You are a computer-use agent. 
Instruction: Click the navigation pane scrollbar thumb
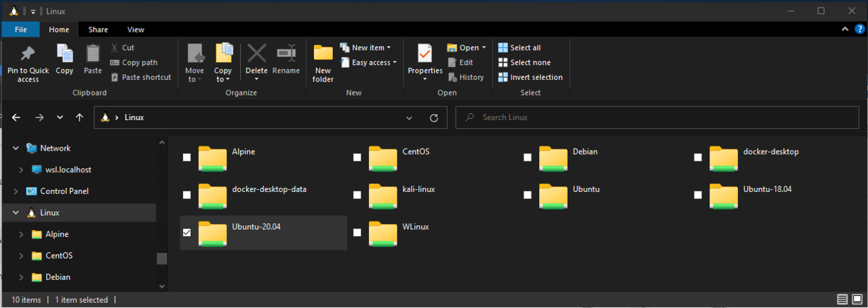pyautogui.click(x=161, y=258)
